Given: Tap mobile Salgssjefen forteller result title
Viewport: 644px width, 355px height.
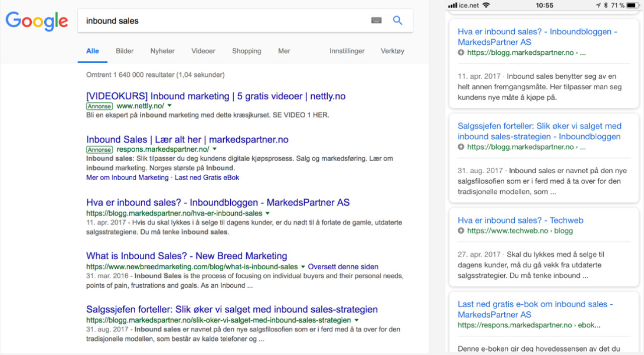Looking at the screenshot, I should (x=539, y=131).
